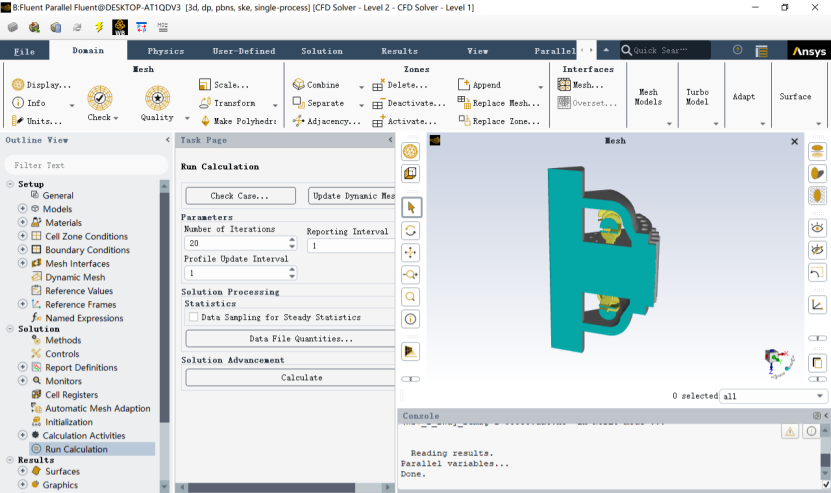This screenshot has height=493, width=831.
Task: Select the rotate view tool
Action: point(411,231)
